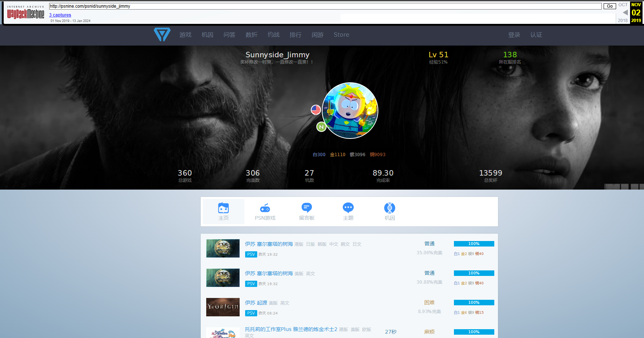The height and width of the screenshot is (338, 644).
Task: Open the Store nav menu item
Action: [x=341, y=35]
